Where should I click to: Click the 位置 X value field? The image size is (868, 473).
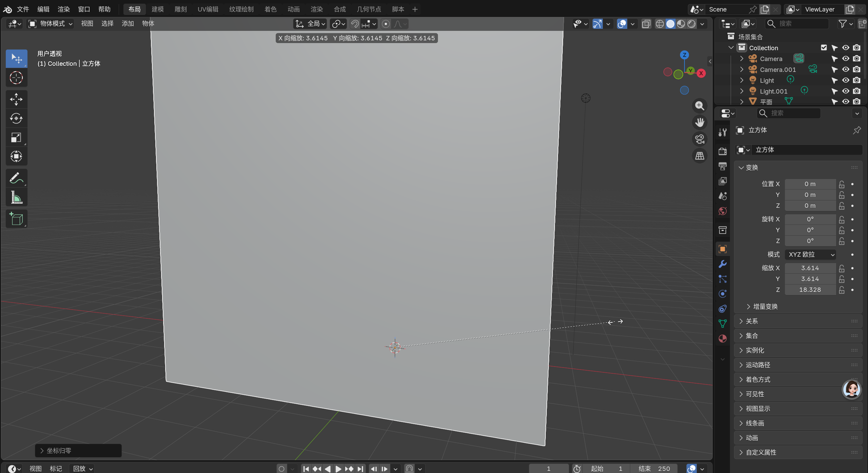coord(810,184)
